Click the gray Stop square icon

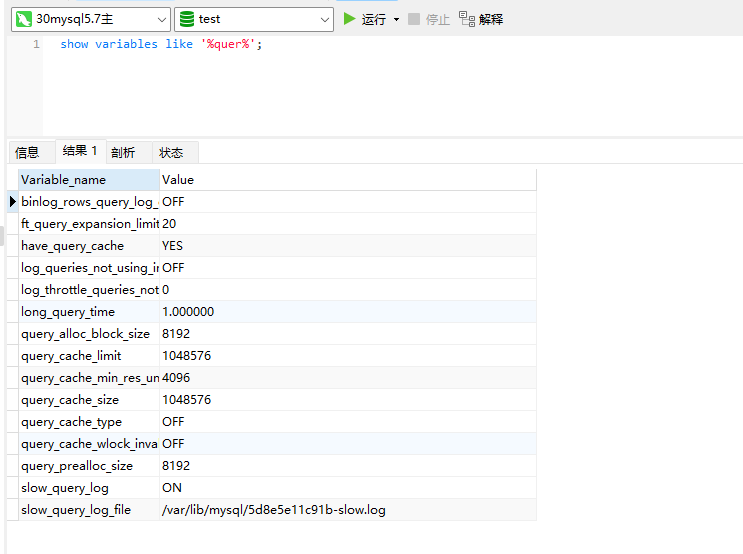[414, 19]
